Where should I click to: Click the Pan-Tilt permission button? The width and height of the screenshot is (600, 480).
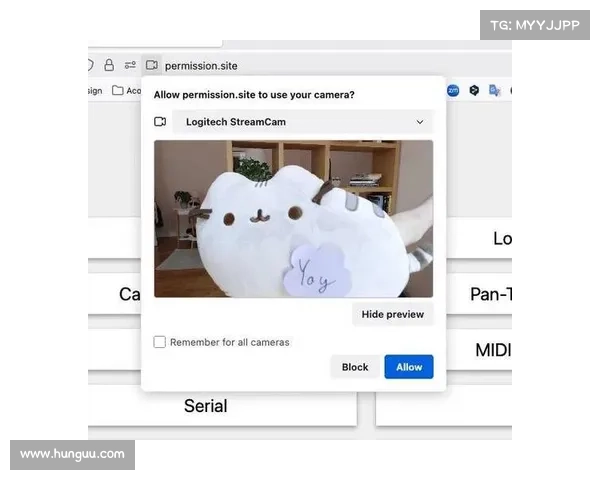coord(490,294)
